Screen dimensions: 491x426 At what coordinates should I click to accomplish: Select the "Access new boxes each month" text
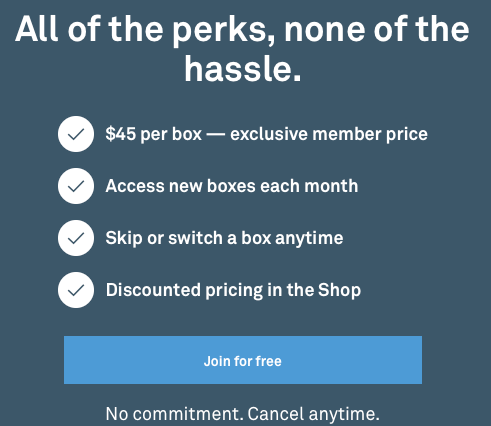(232, 186)
